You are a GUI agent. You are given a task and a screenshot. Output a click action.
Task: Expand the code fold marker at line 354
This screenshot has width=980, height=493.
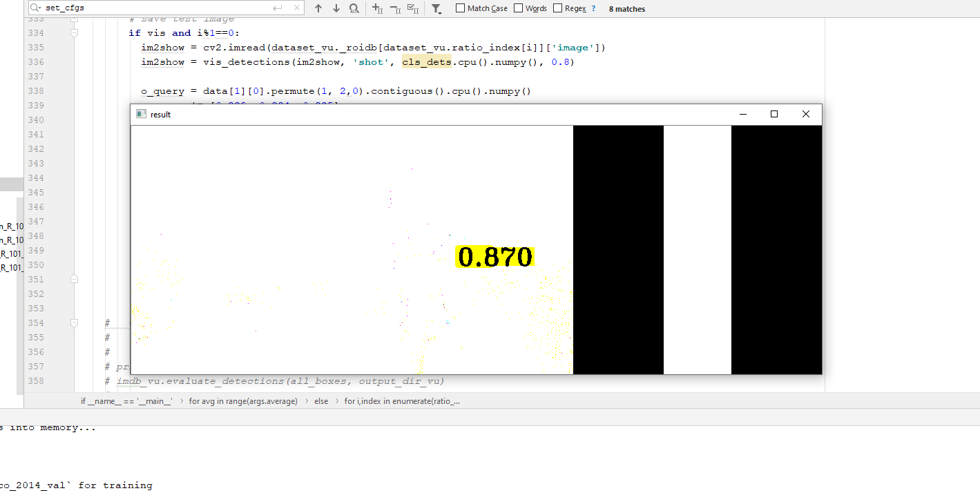click(x=74, y=322)
